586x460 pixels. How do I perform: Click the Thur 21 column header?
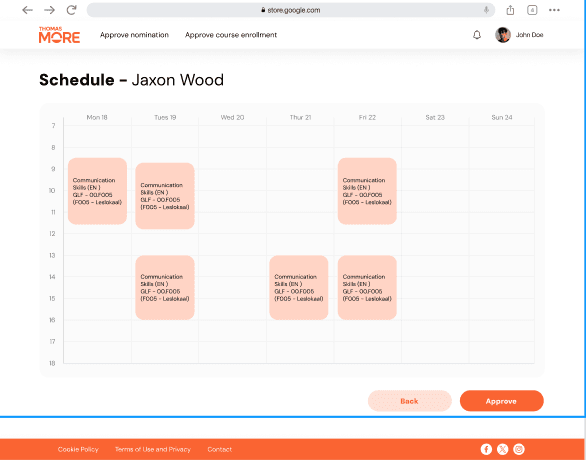click(300, 117)
